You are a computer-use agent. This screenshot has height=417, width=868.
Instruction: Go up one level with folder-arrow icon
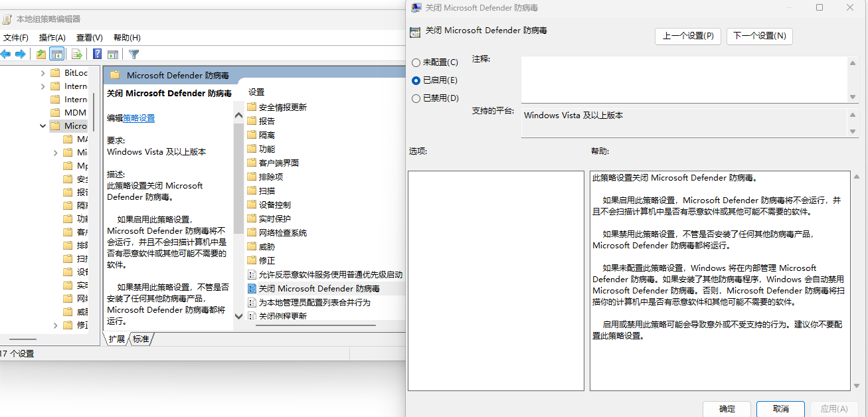tap(41, 54)
